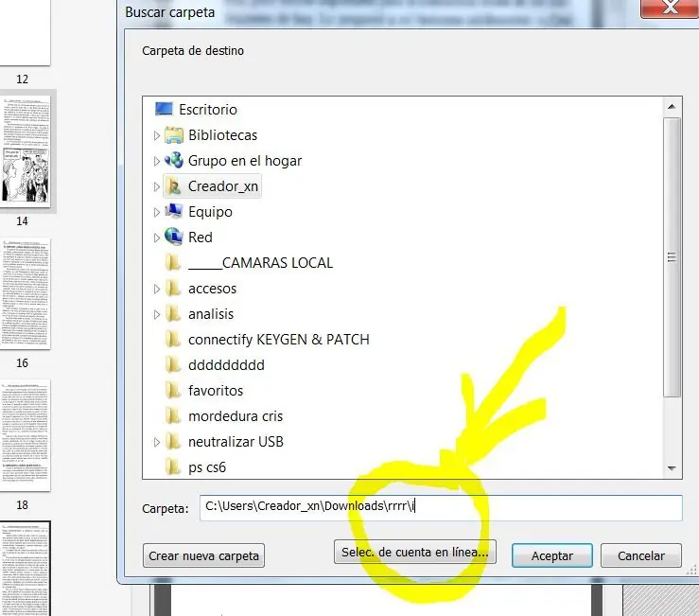Click the accesos folder icon
The image size is (699, 616).
(172, 289)
